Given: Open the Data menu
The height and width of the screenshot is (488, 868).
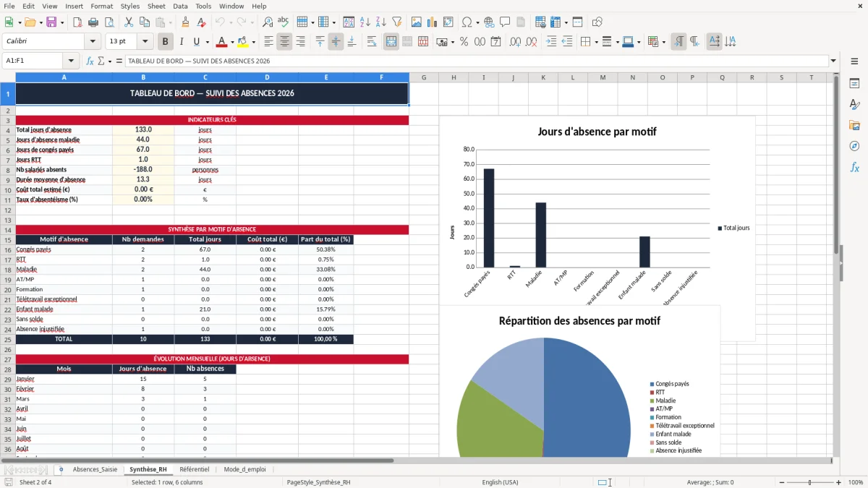Looking at the screenshot, I should 180,6.
